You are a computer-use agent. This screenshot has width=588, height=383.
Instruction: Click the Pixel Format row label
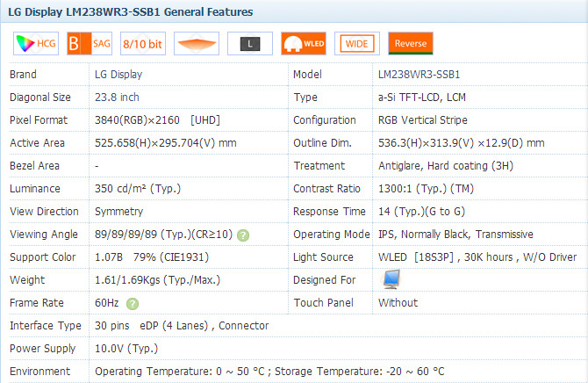coord(39,120)
